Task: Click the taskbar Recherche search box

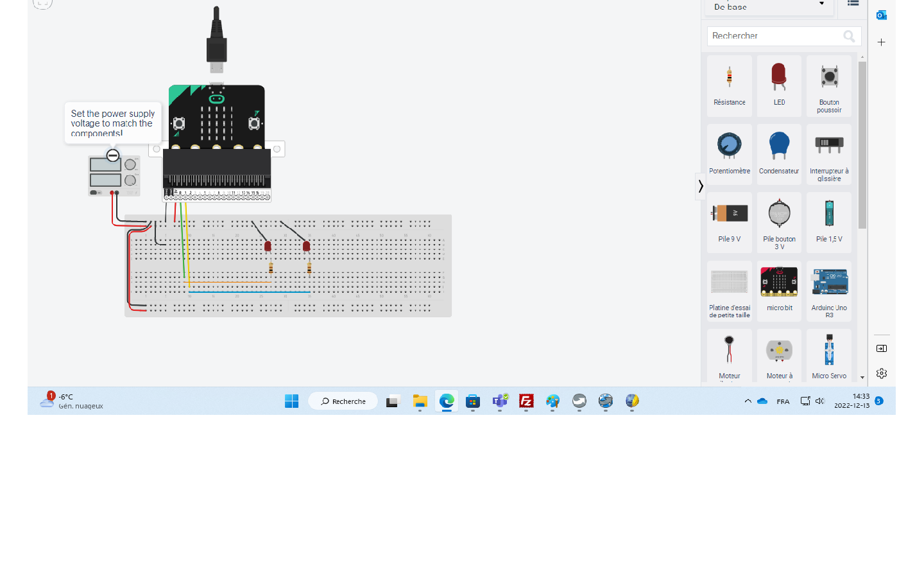Action: pos(343,401)
